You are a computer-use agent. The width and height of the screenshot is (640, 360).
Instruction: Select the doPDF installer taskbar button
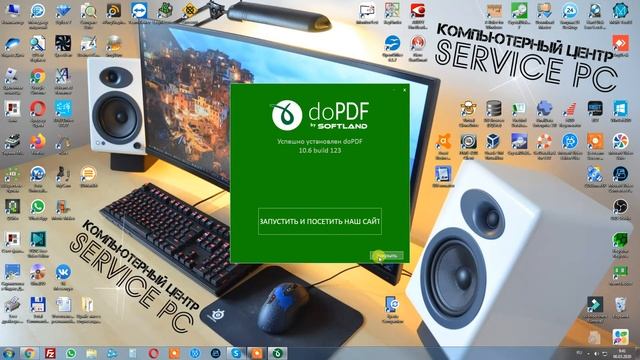[x=277, y=353]
